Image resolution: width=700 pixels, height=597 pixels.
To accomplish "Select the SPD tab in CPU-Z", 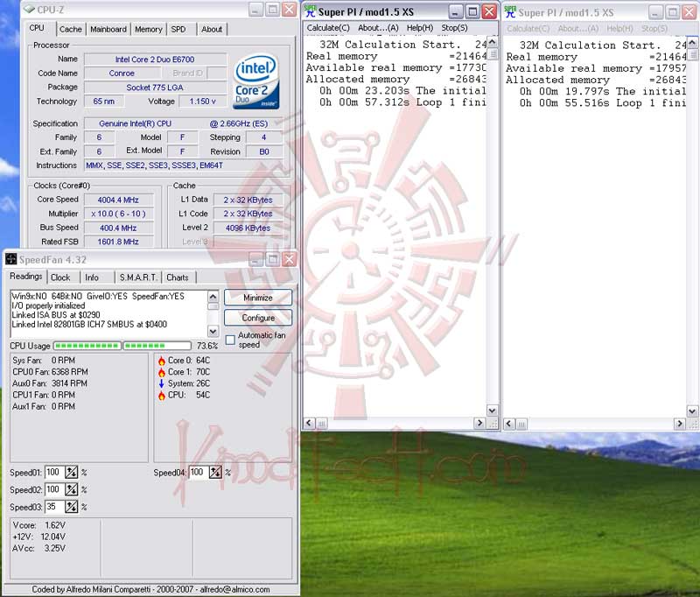I will tap(178, 30).
